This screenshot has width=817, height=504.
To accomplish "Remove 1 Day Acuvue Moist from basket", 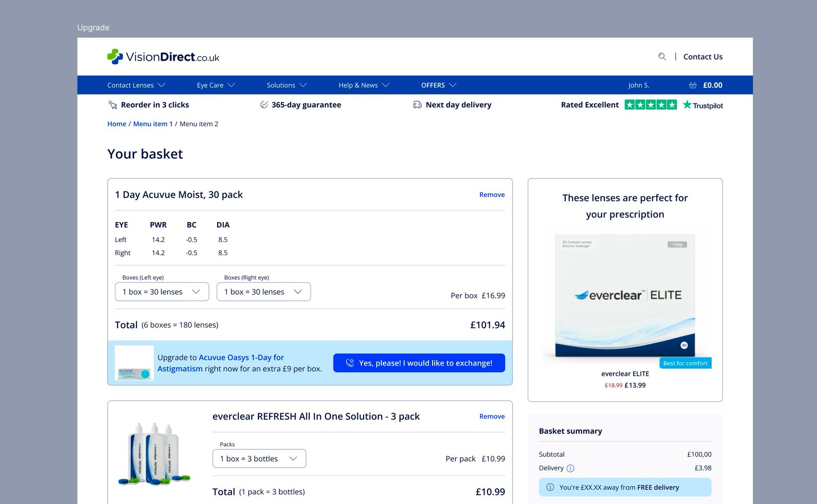I will click(x=492, y=195).
